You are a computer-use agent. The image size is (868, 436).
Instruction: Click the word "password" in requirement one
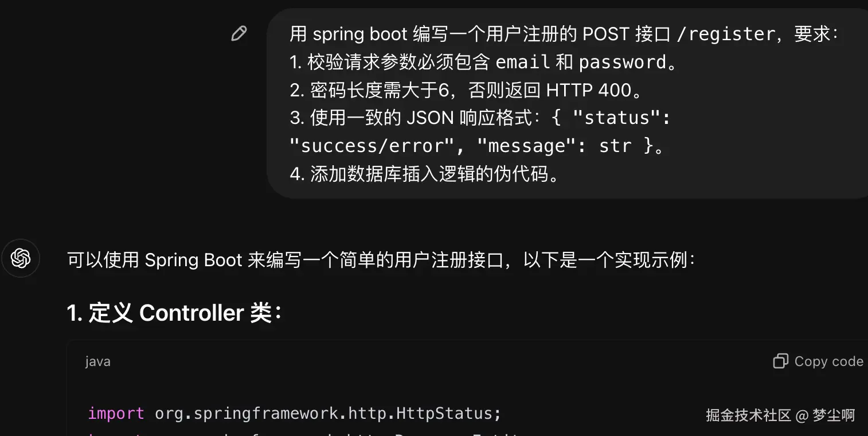(x=623, y=62)
